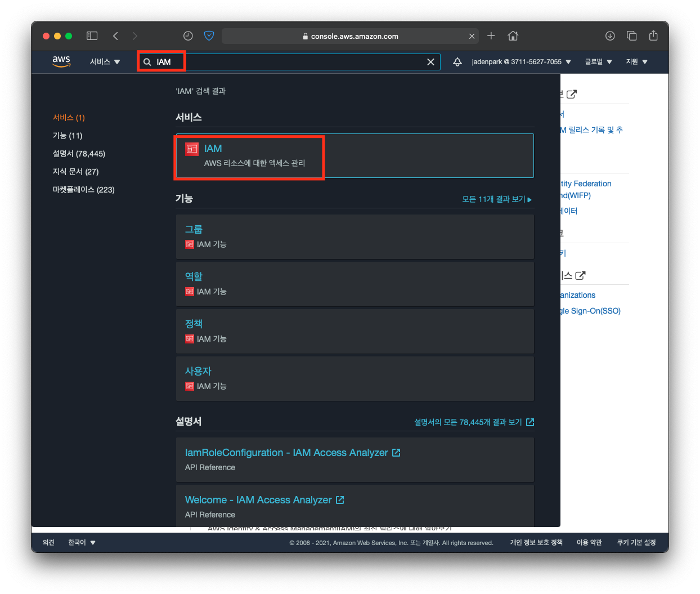This screenshot has width=700, height=594.
Task: Select the 서비스 (1) filter category
Action: 69,118
